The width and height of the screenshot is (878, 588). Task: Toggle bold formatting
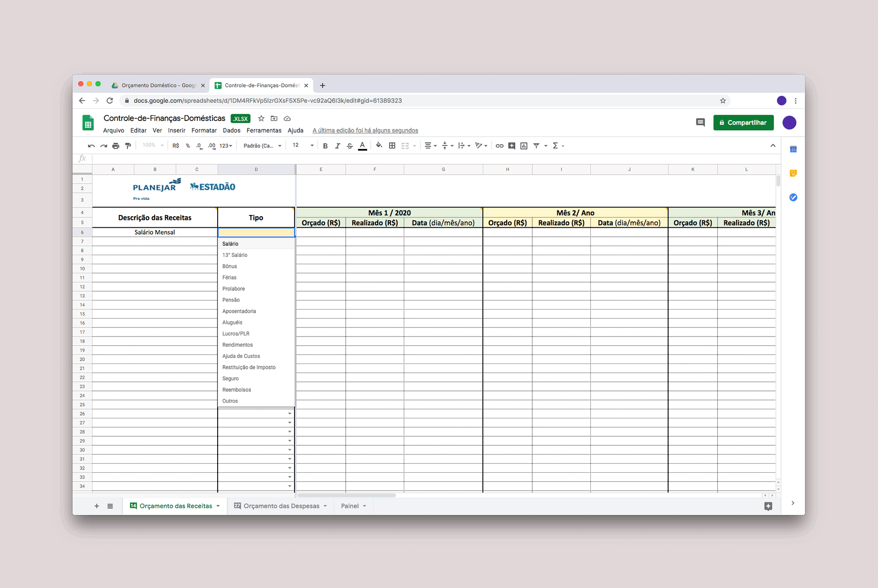click(325, 146)
